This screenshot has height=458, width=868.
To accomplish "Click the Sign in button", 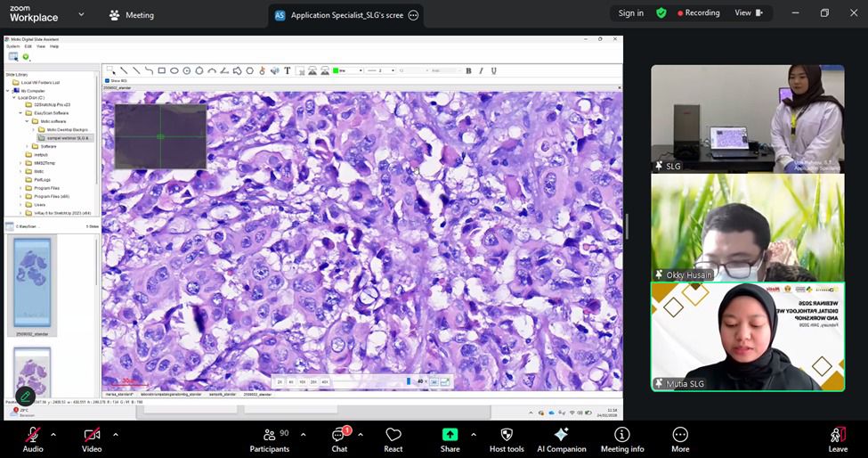I will coord(631,13).
